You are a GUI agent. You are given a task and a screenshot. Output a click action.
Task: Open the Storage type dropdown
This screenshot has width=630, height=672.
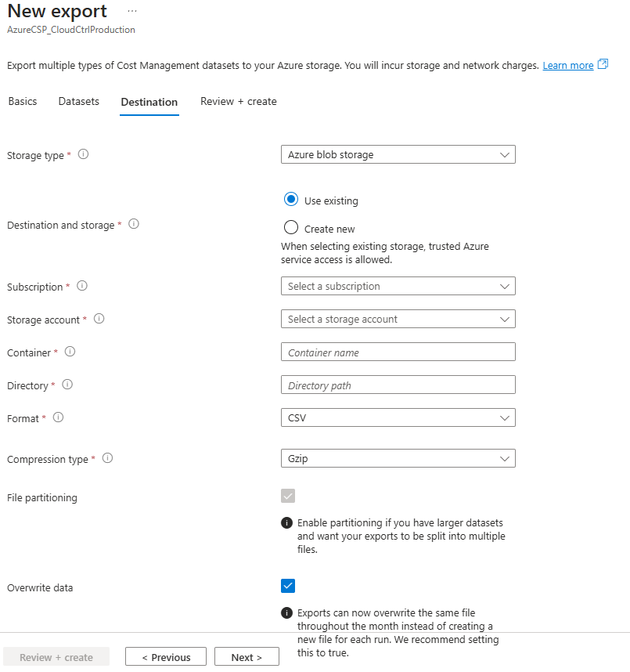pyautogui.click(x=398, y=154)
